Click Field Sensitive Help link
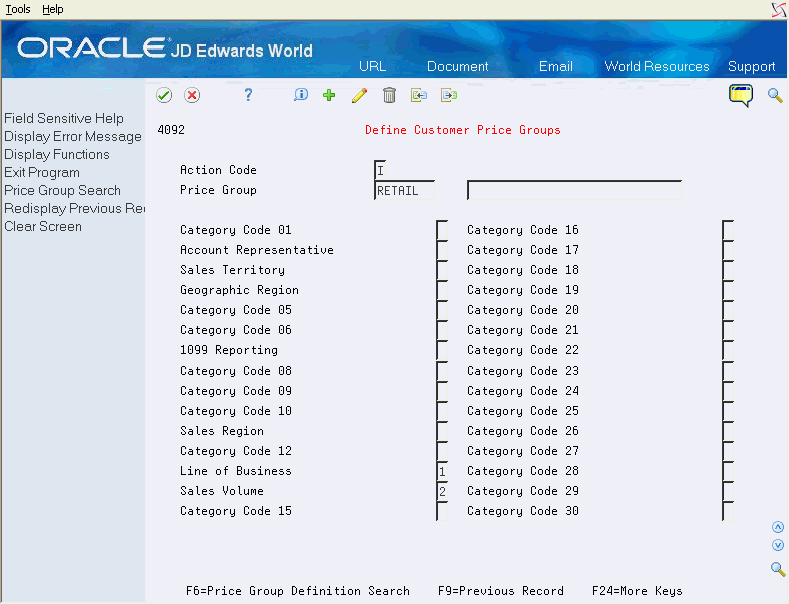Viewport: 789px width, 604px height. [64, 118]
